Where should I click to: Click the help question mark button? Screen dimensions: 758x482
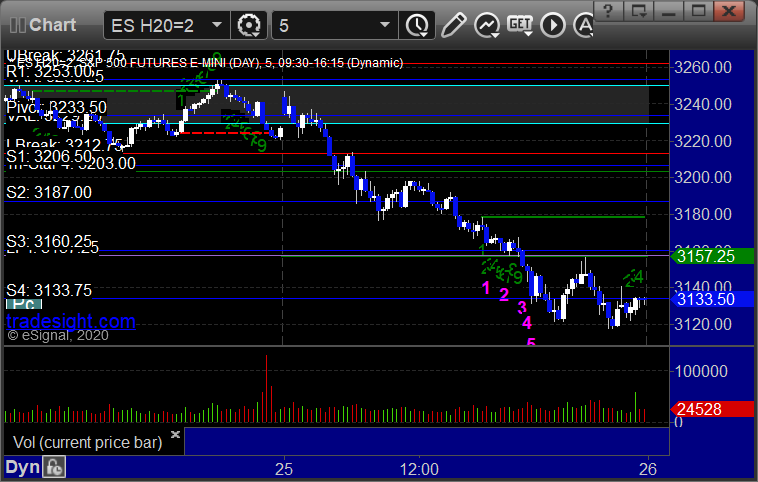[x=608, y=11]
